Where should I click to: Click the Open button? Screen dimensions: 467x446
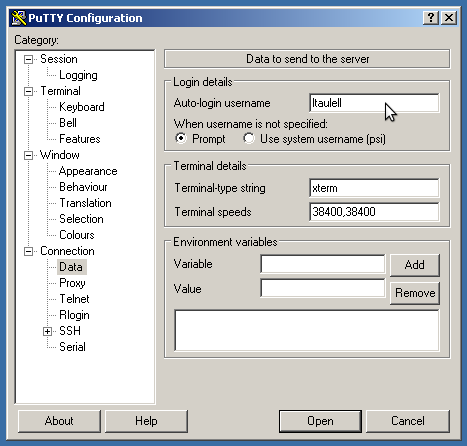[320, 421]
